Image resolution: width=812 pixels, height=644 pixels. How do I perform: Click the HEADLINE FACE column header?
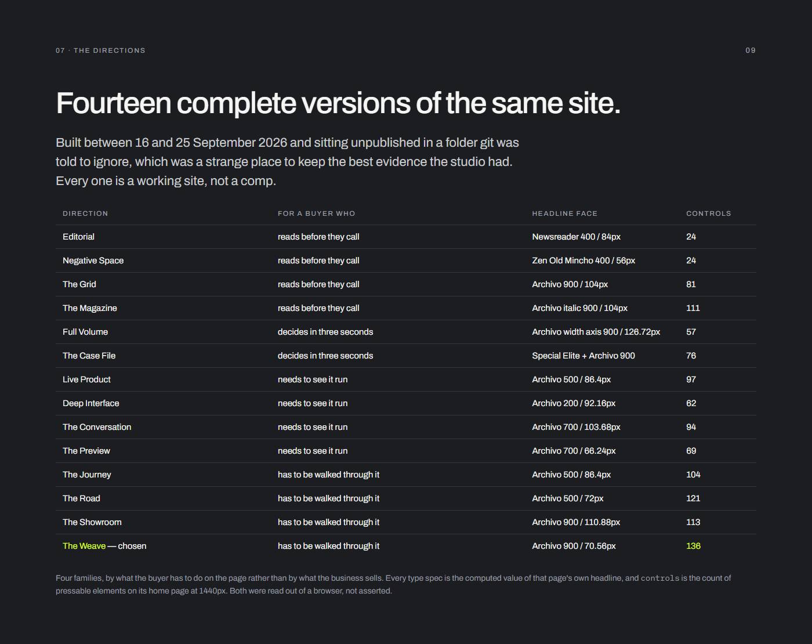(x=564, y=214)
